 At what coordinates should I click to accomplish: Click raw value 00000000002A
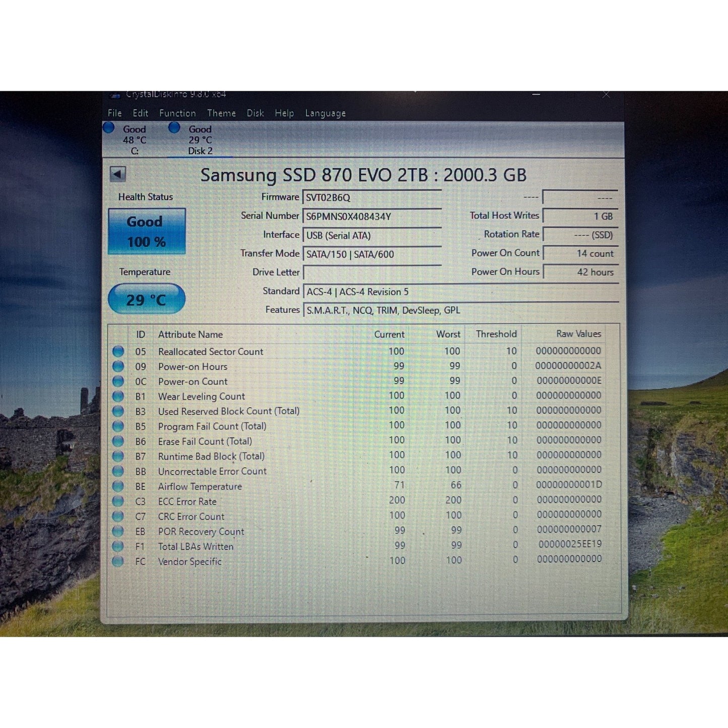[568, 366]
